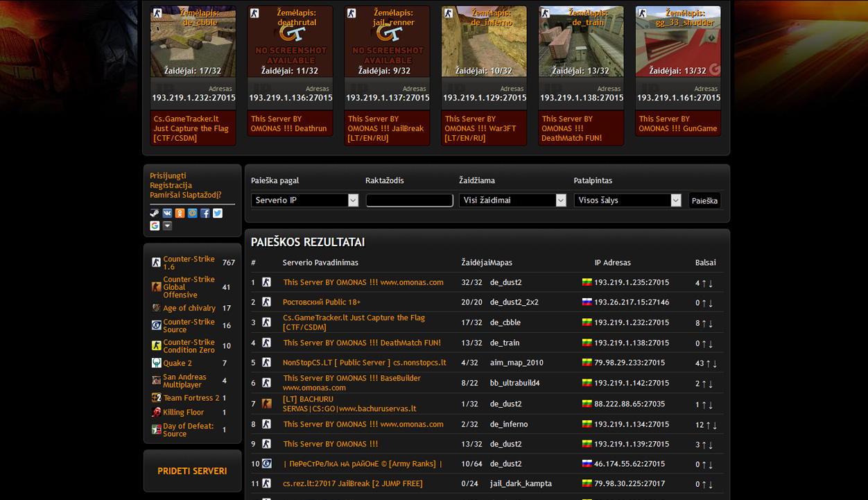Click Age of chivalry sidebar icon
Viewport: 868px width, 500px height.
[156, 308]
